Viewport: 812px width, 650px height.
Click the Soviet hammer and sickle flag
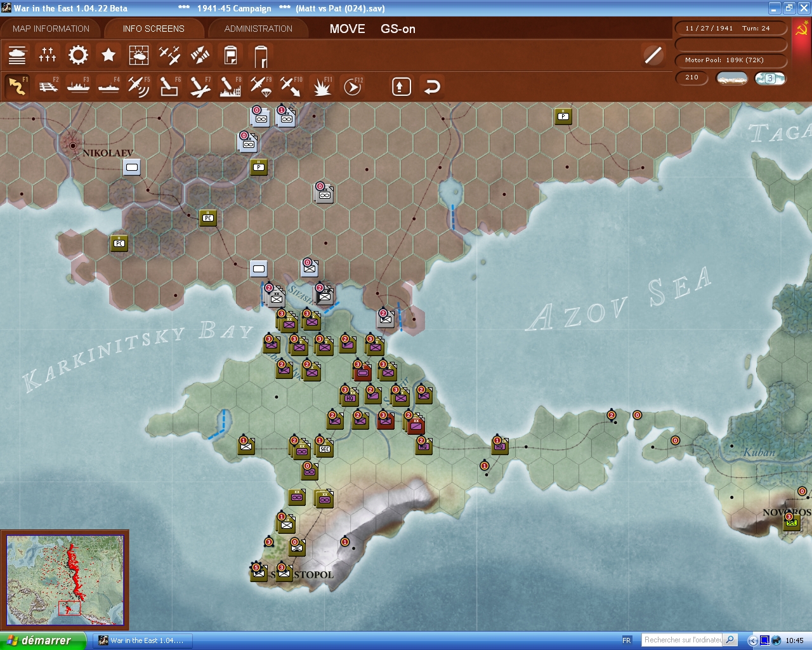click(x=801, y=29)
